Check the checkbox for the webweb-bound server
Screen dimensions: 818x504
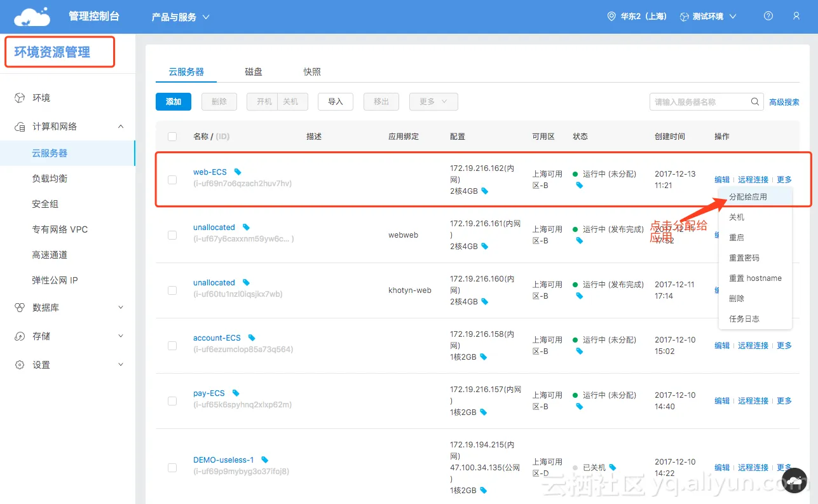[172, 235]
